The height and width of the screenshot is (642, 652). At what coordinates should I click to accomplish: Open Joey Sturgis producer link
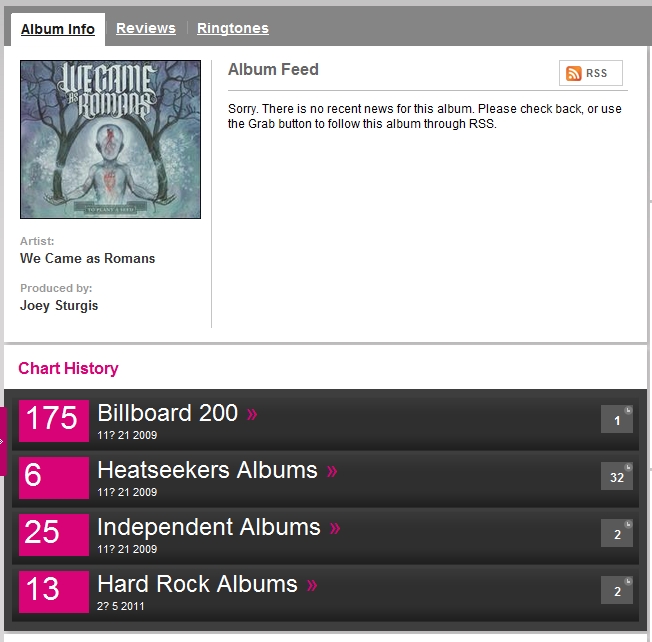coord(59,305)
